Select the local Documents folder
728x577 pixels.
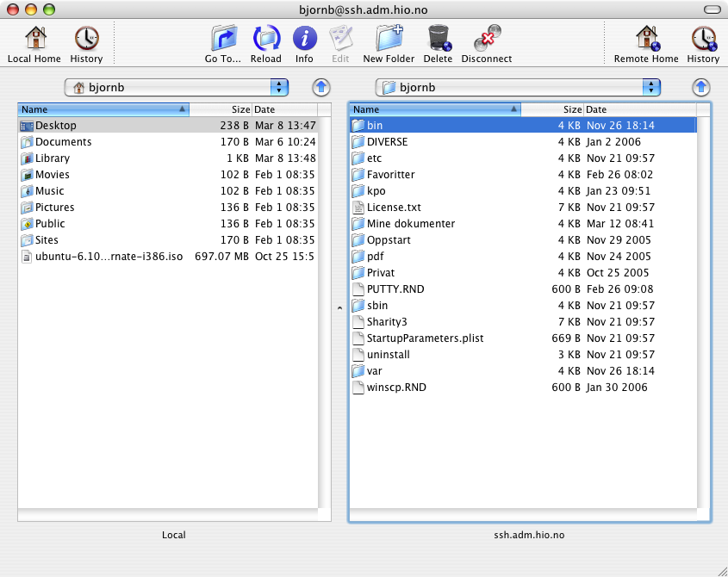168,141
